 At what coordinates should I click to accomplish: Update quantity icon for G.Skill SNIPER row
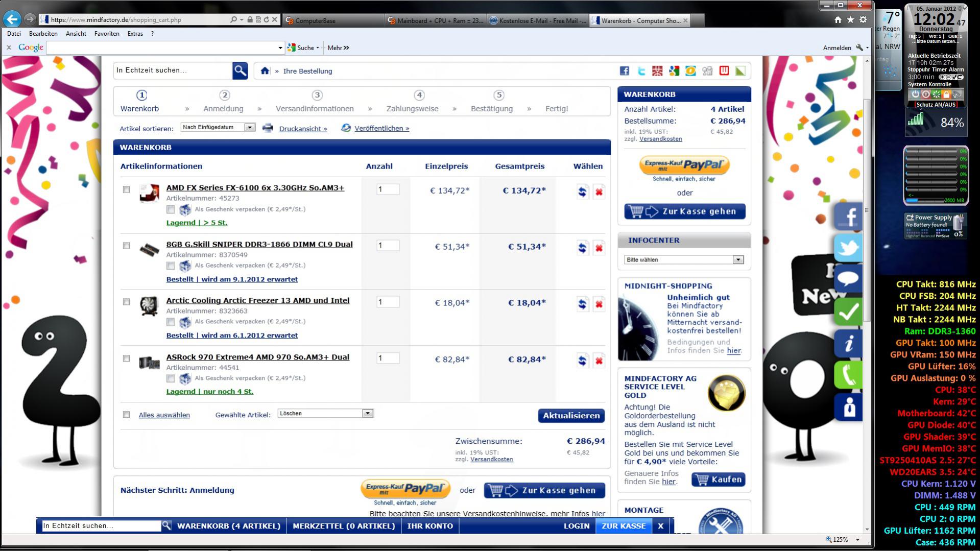click(582, 248)
